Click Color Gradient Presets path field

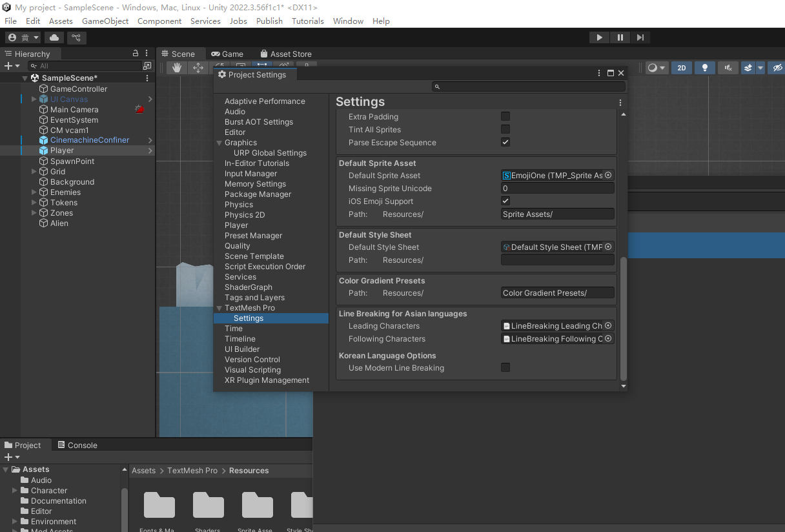tap(558, 292)
